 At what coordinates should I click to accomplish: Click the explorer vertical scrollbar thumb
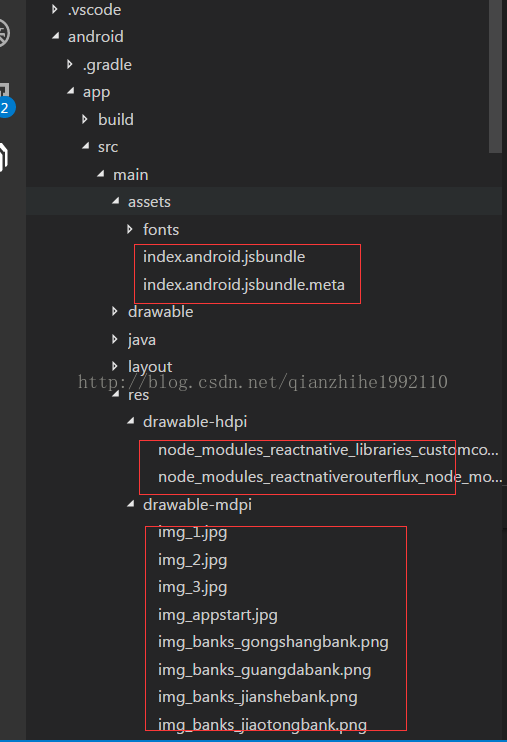(x=495, y=76)
